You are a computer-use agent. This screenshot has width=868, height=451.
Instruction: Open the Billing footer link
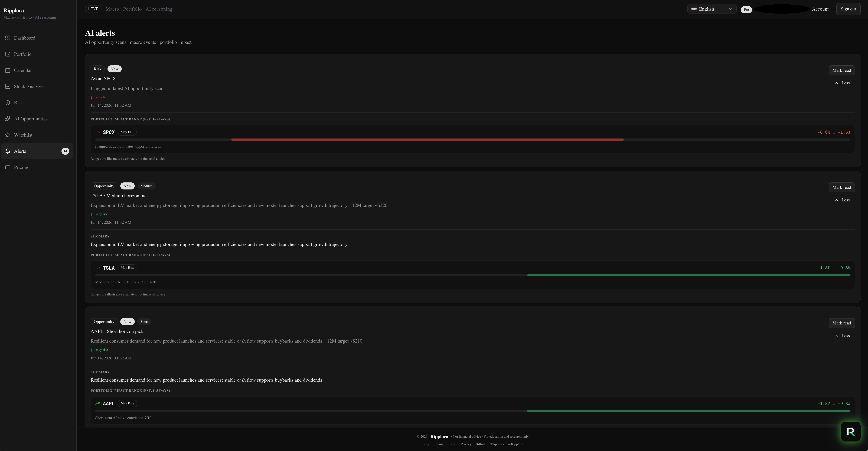(481, 444)
